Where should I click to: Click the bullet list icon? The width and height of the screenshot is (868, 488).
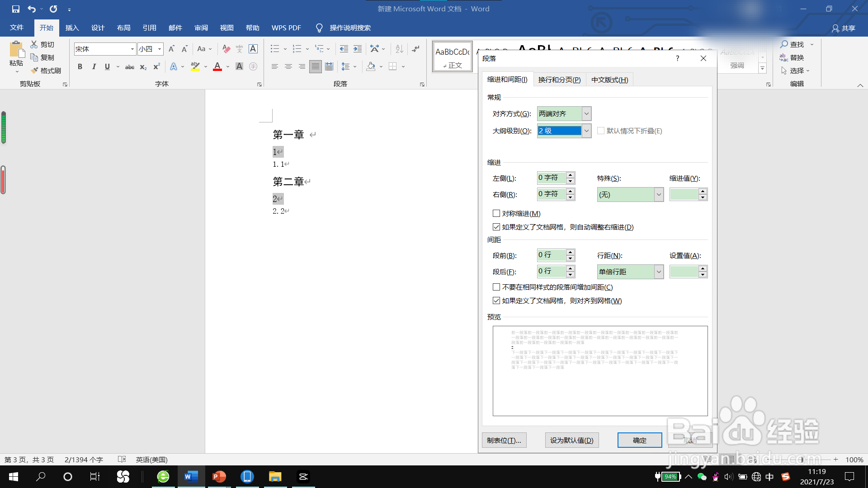pyautogui.click(x=275, y=49)
